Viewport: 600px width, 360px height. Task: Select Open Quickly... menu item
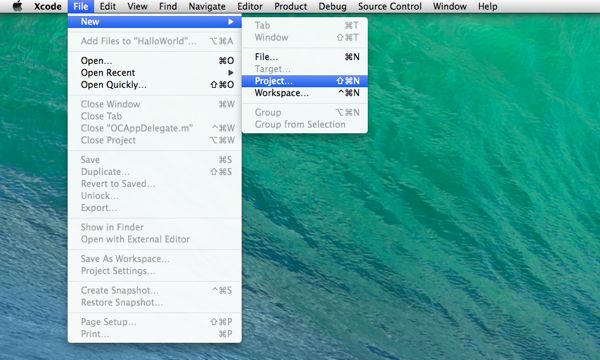click(155, 85)
